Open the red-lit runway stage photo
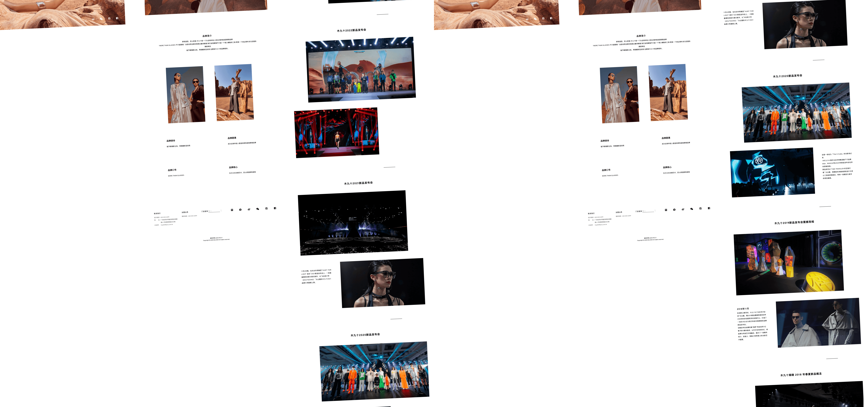Image resolution: width=868 pixels, height=407 pixels. [337, 133]
